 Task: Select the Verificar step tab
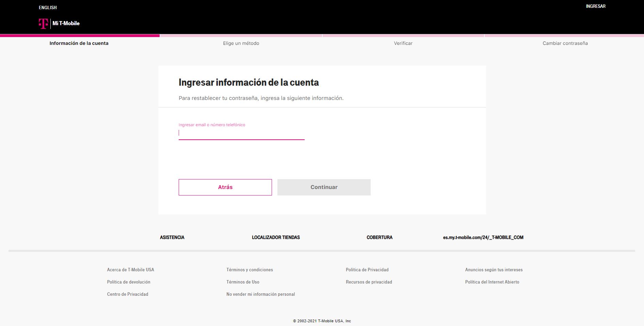click(403, 43)
